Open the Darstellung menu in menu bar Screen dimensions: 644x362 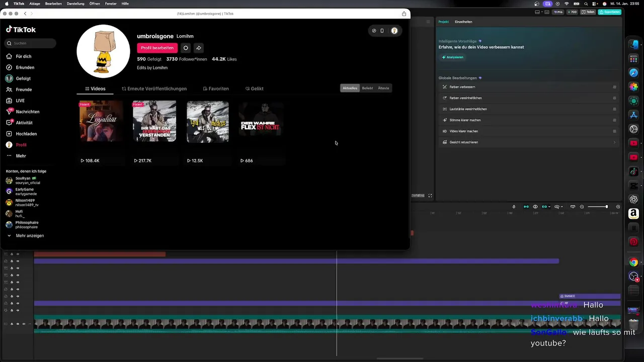[75, 4]
